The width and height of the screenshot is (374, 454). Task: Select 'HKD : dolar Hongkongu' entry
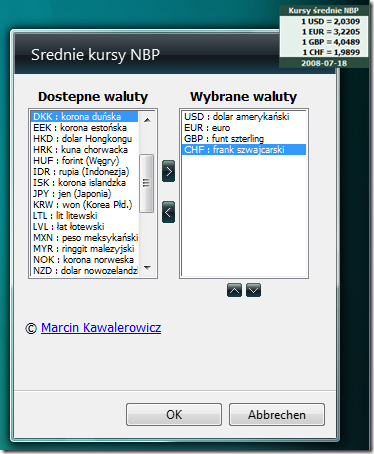tap(84, 138)
